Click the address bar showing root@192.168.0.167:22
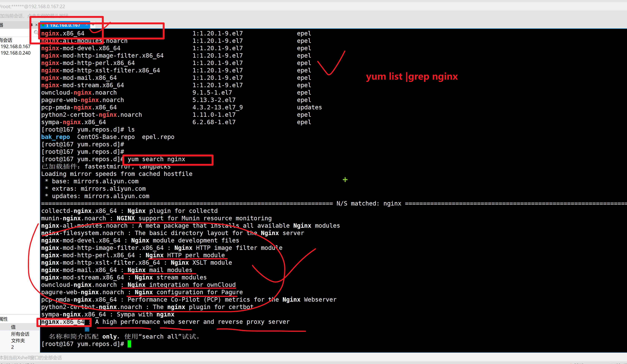The image size is (627, 364). pos(33,6)
